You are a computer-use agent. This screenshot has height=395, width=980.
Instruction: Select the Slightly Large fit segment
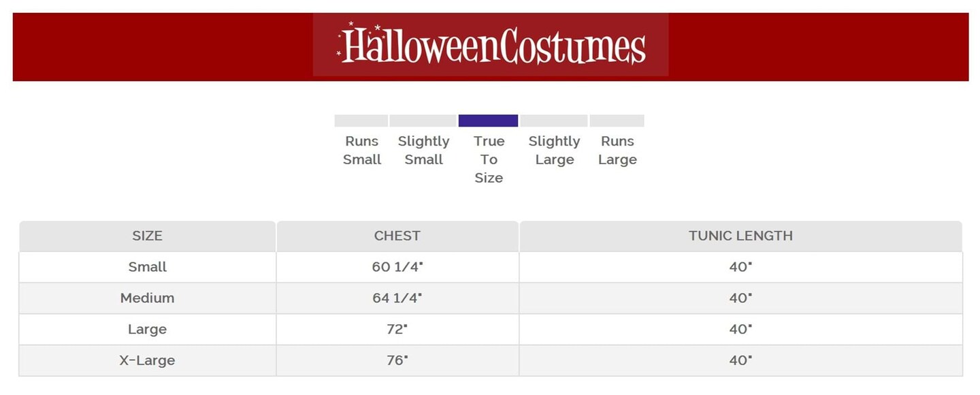click(x=553, y=121)
